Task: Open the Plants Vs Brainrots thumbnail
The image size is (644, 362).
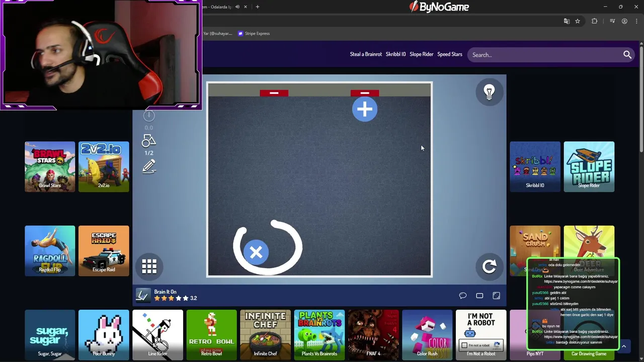Action: pyautogui.click(x=319, y=335)
